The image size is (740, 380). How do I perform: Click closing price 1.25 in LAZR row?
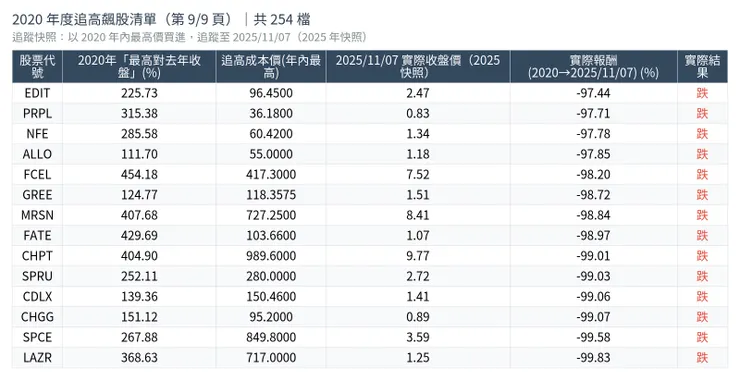click(x=418, y=357)
